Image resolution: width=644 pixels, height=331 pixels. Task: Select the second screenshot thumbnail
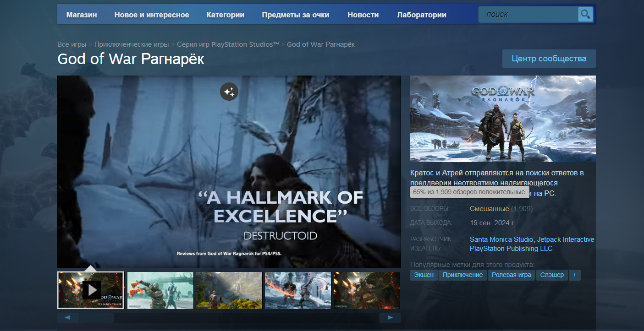point(160,290)
